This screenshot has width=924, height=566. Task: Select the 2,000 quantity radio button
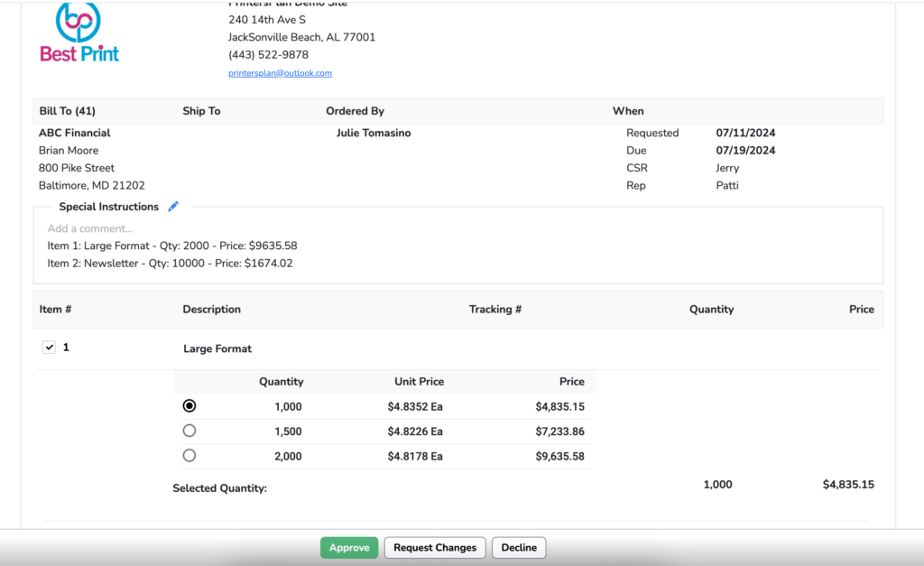[x=189, y=455]
